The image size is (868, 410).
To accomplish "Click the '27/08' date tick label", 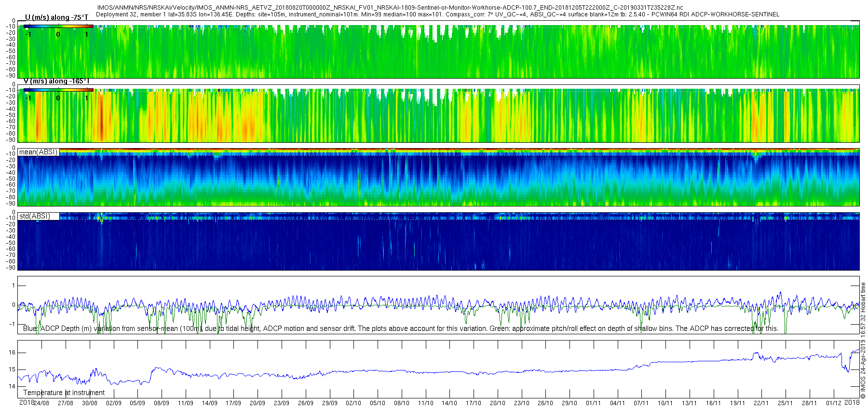I will pyautogui.click(x=66, y=403).
